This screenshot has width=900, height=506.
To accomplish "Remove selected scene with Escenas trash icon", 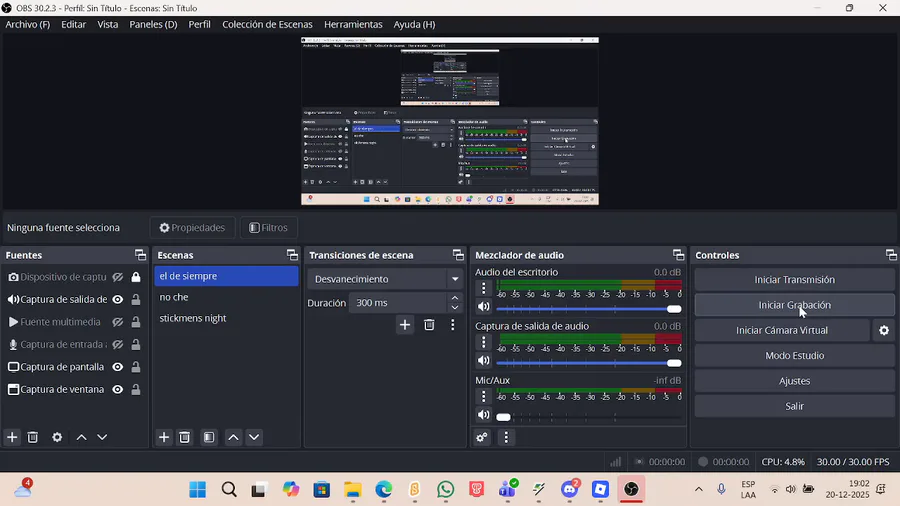I will (184, 437).
